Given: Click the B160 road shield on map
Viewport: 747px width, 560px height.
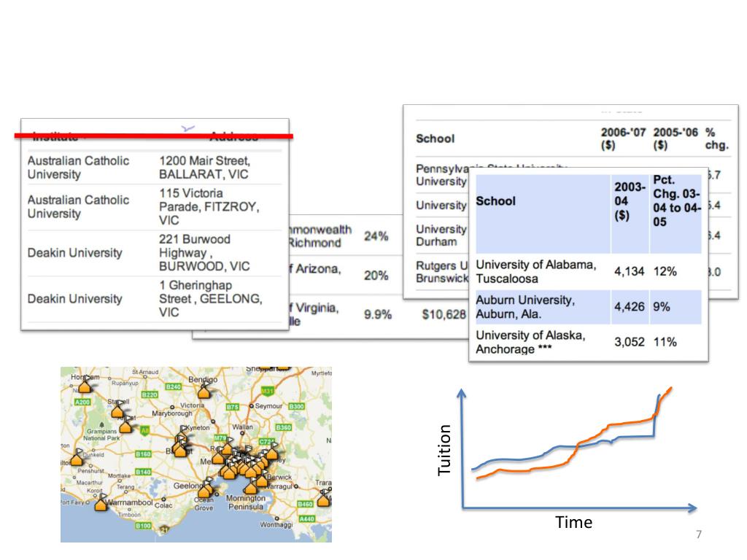Looking at the screenshot, I should point(144,454).
